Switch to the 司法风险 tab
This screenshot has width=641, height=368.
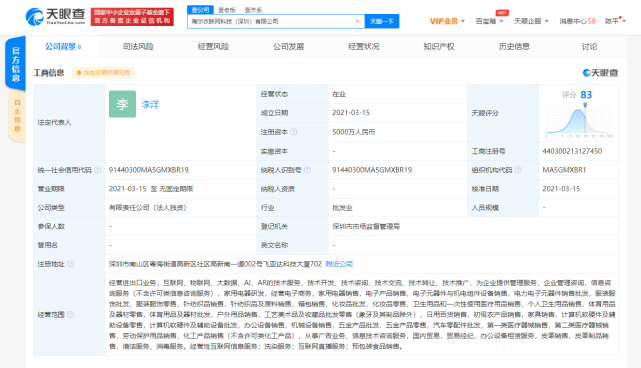coord(138,47)
